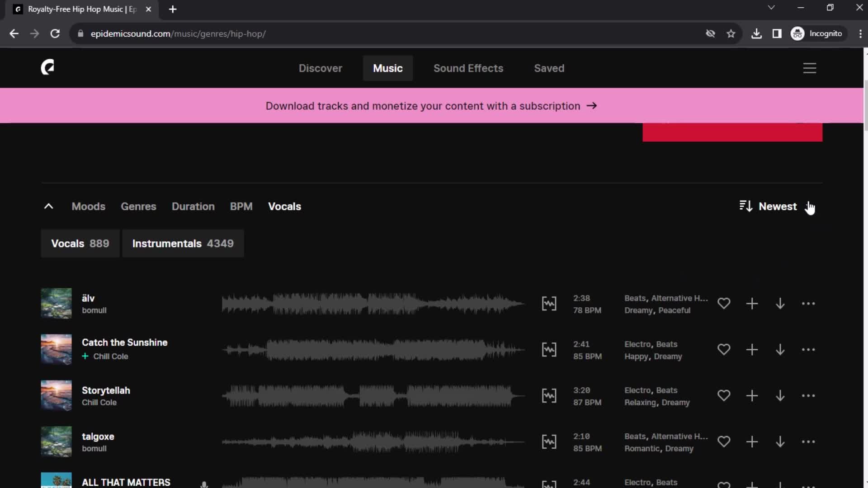The image size is (868, 488).
Task: Open the Storytellah track title
Action: pyautogui.click(x=106, y=390)
